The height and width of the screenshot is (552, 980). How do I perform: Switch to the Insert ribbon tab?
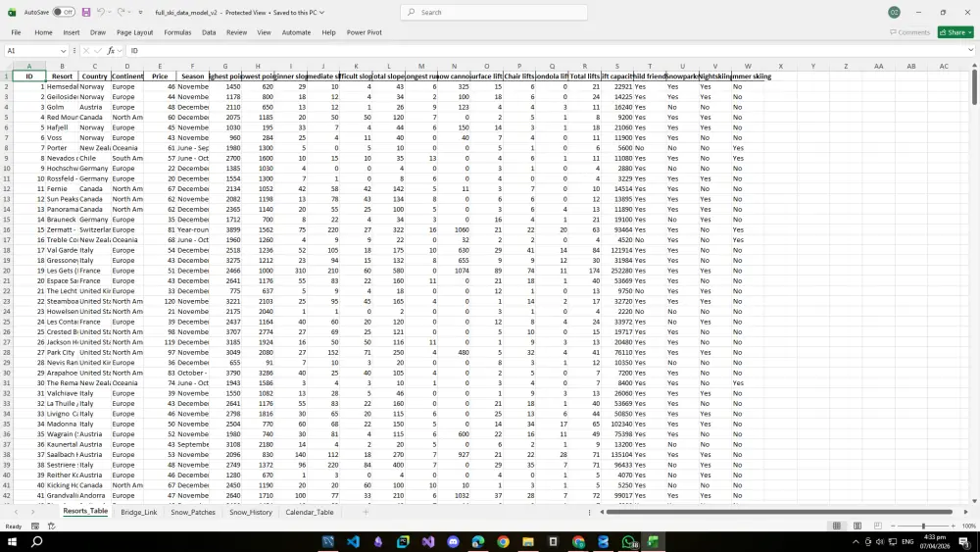coord(72,32)
